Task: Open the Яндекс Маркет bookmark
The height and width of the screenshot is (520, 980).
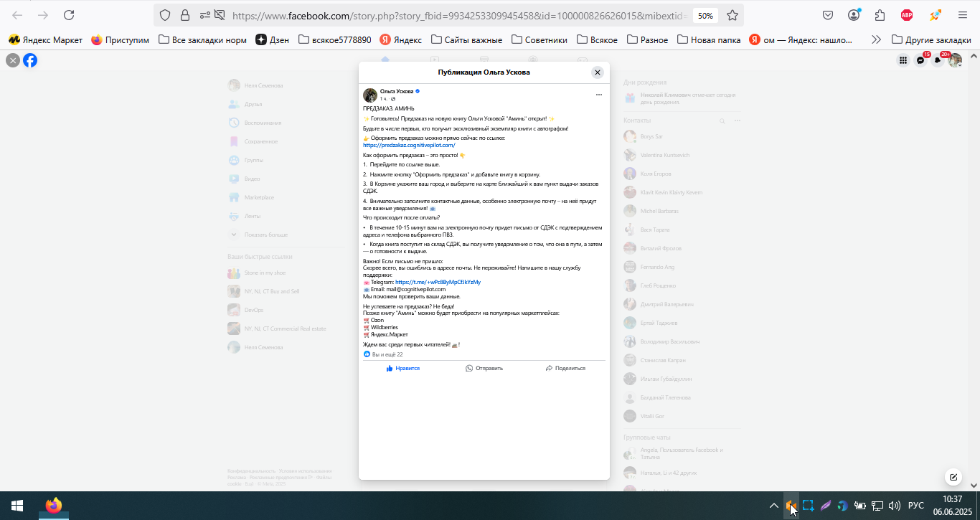Action: tap(45, 40)
